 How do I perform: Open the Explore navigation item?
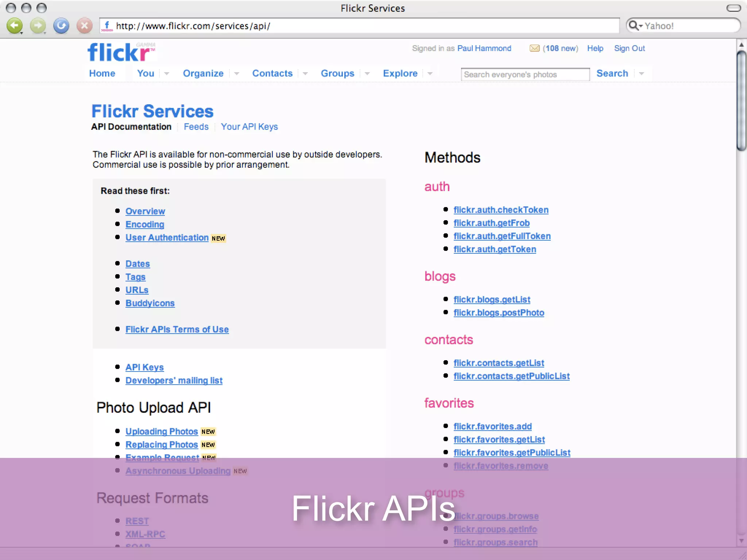coord(400,73)
